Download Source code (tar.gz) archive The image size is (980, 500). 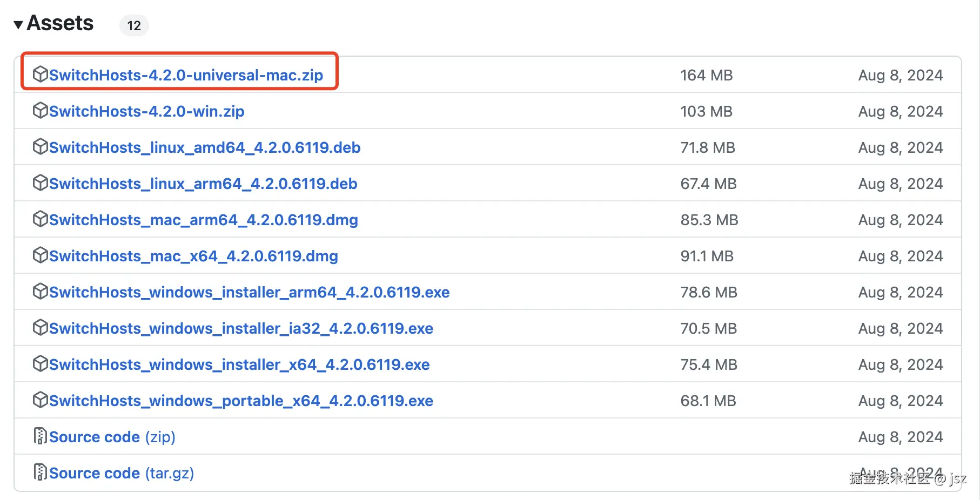[x=122, y=473]
